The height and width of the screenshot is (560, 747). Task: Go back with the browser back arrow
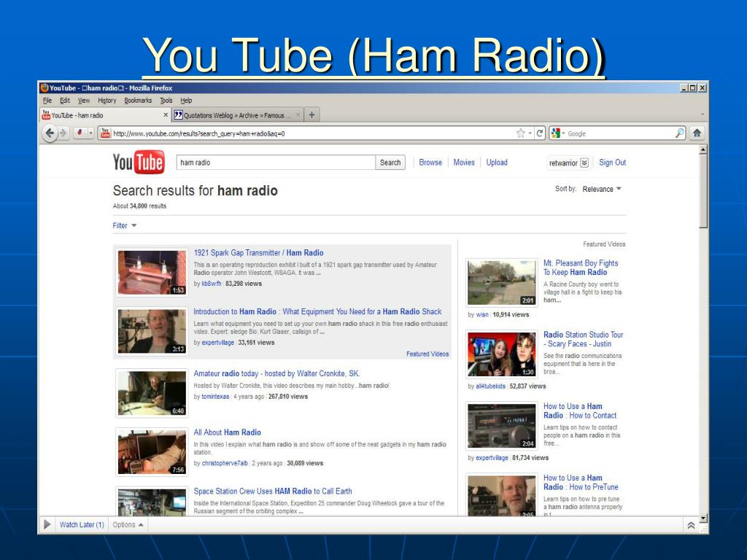tap(50, 133)
